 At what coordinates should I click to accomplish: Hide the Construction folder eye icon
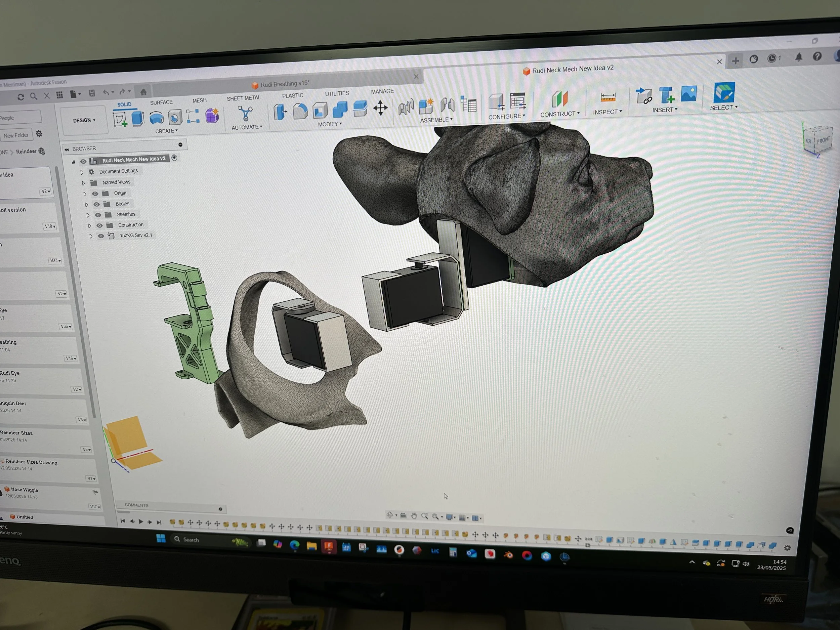99,225
